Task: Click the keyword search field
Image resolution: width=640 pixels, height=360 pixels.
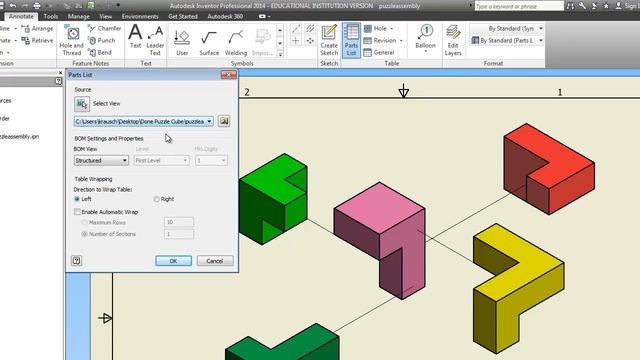Action: tap(518, 6)
